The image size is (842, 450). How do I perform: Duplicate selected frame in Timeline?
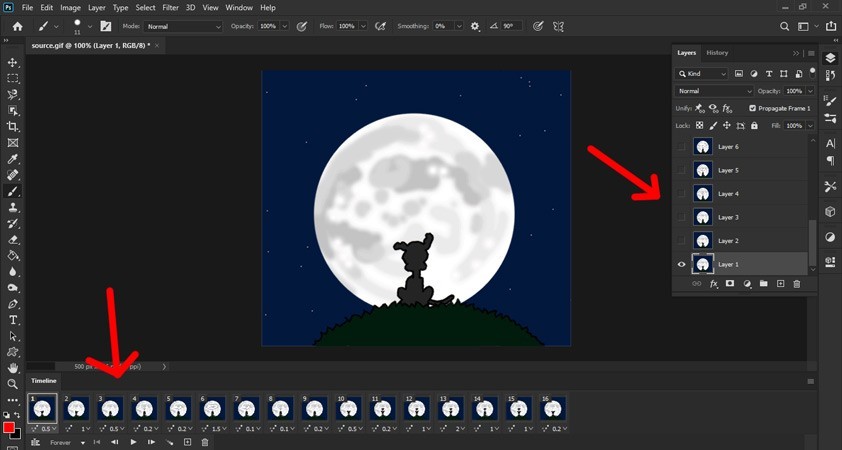[187, 442]
